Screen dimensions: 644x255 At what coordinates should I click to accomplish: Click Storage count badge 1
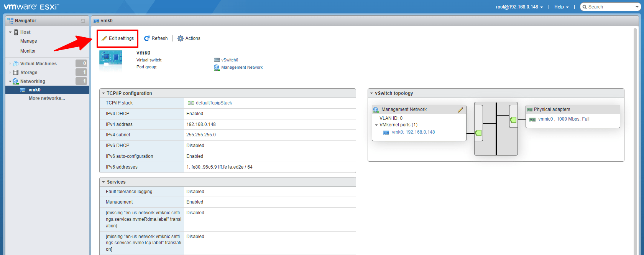tap(81, 72)
